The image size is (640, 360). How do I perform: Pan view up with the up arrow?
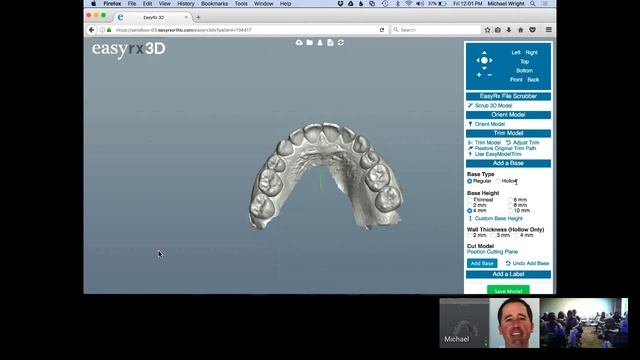click(484, 53)
